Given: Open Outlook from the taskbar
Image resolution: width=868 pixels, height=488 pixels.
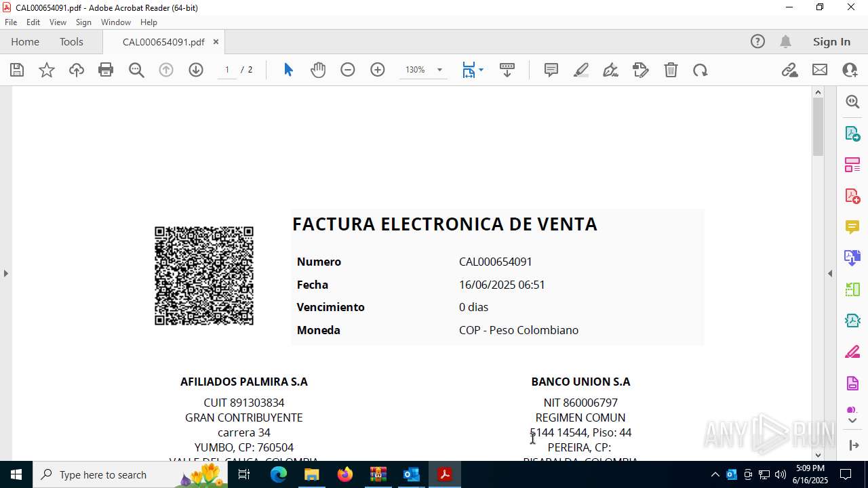Looking at the screenshot, I should pyautogui.click(x=412, y=474).
